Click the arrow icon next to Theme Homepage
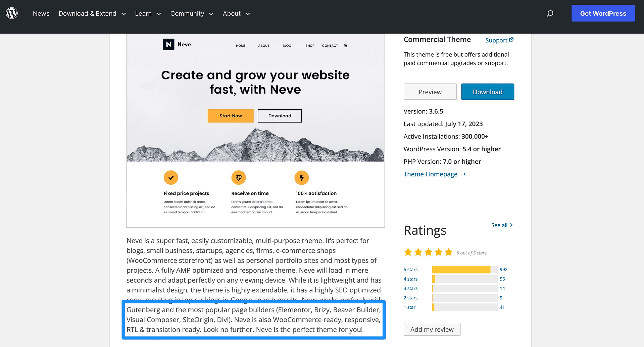Viewport: 644px width, 347px height. 463,174
